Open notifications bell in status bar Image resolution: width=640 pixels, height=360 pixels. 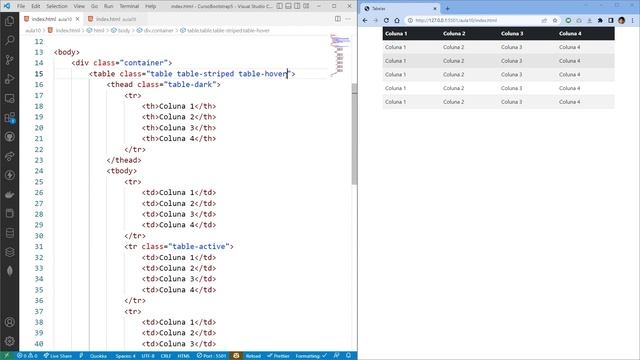click(348, 356)
